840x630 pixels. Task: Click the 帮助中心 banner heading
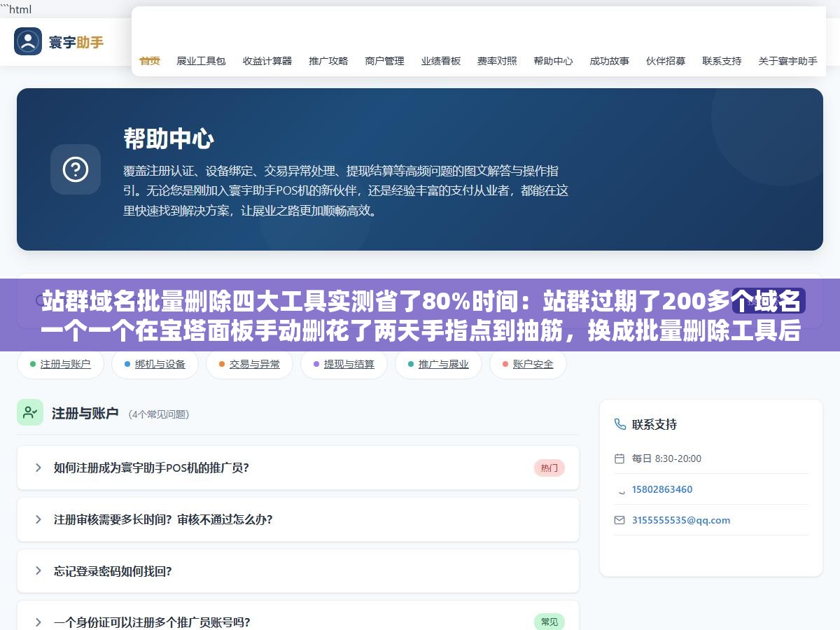point(169,139)
